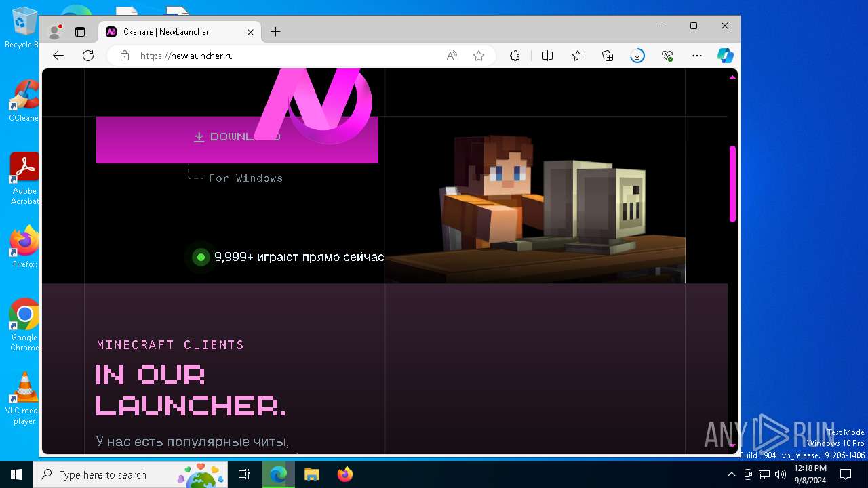Click У нас есть популярные читы text
Screen dimensions: 868x488
193,442
